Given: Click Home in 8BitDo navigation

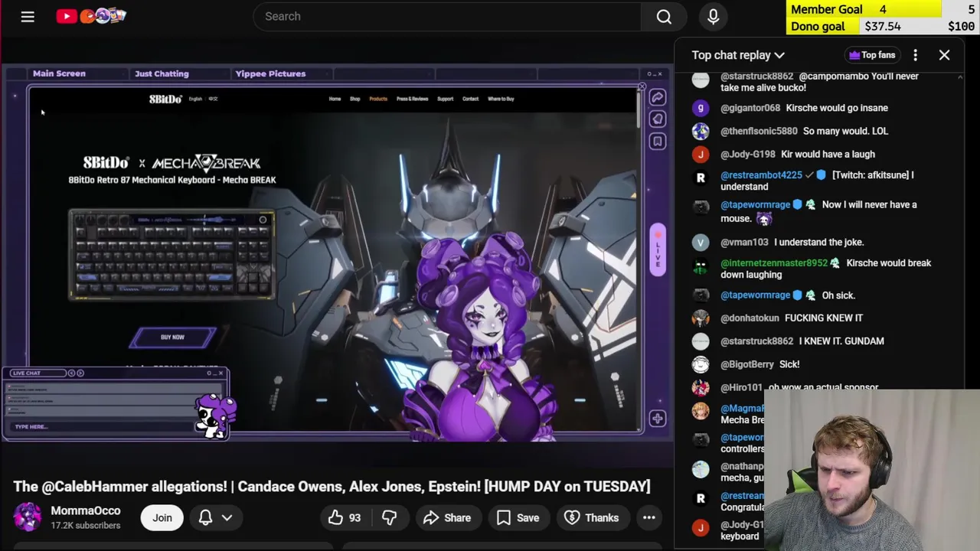Looking at the screenshot, I should 335,99.
